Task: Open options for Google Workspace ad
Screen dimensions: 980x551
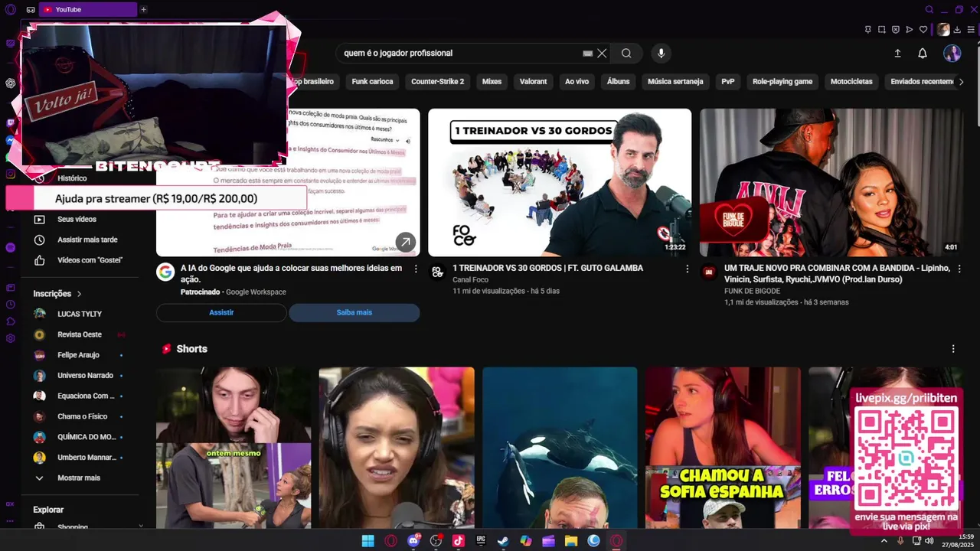Action: pos(416,269)
